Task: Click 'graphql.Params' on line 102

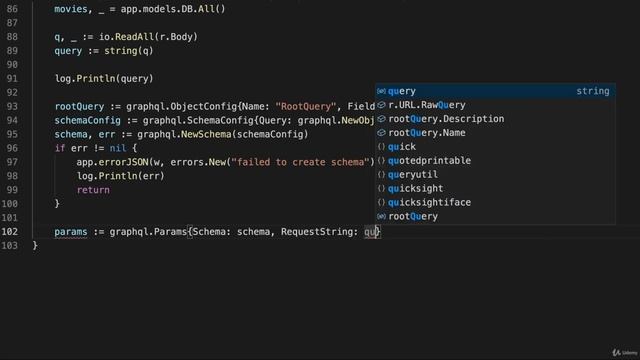Action: pyautogui.click(x=148, y=231)
